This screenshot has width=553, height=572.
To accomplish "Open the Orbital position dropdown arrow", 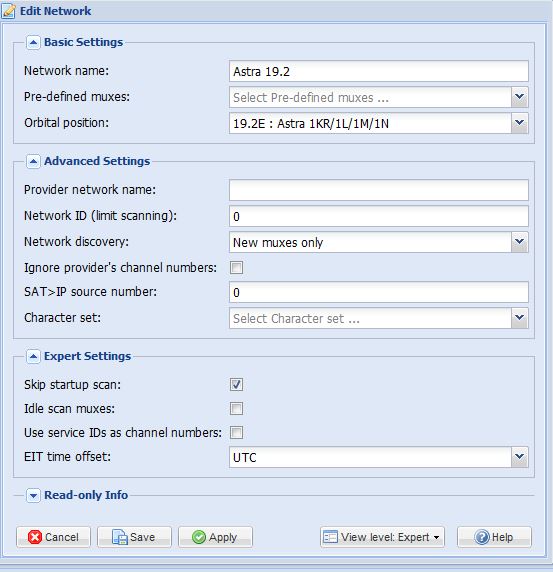I will point(519,123).
